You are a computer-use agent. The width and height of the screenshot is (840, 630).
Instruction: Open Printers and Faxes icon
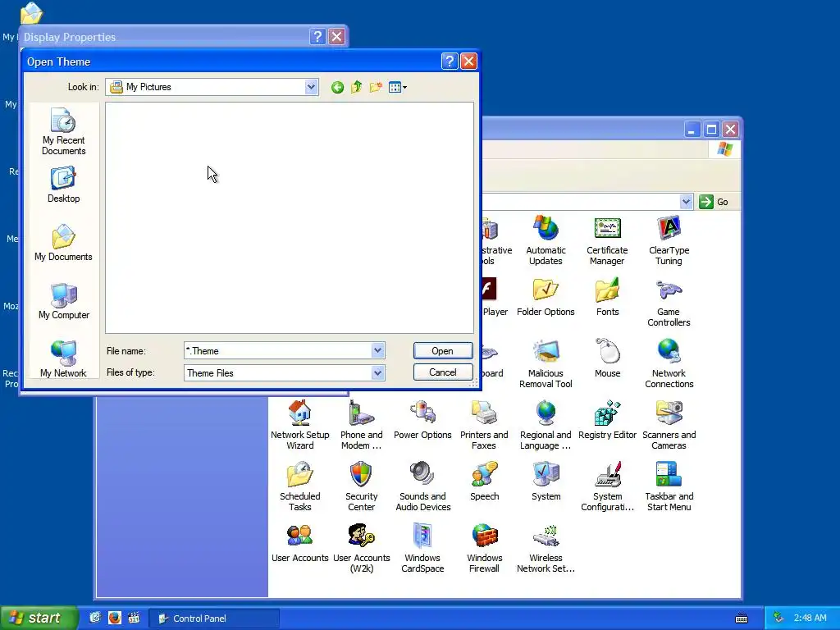click(x=484, y=426)
